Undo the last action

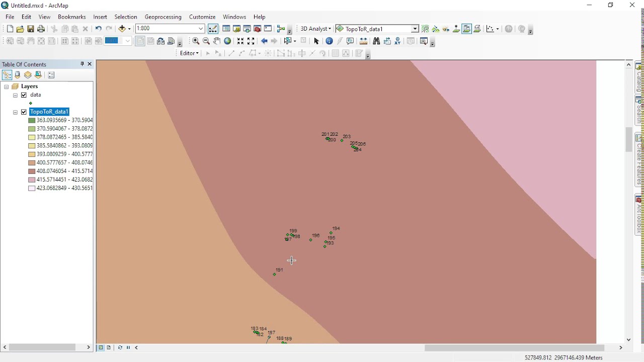point(99,29)
